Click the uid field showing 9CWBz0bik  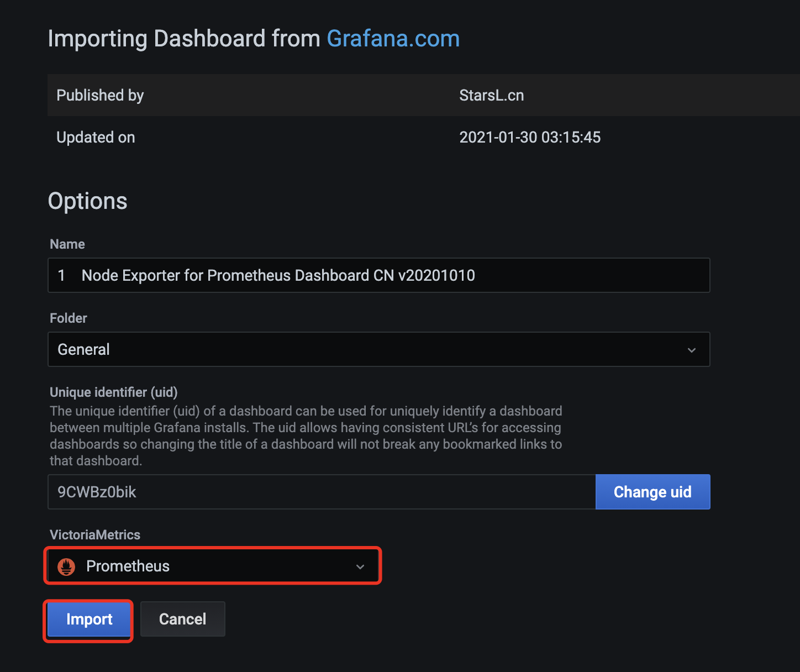[x=322, y=492]
